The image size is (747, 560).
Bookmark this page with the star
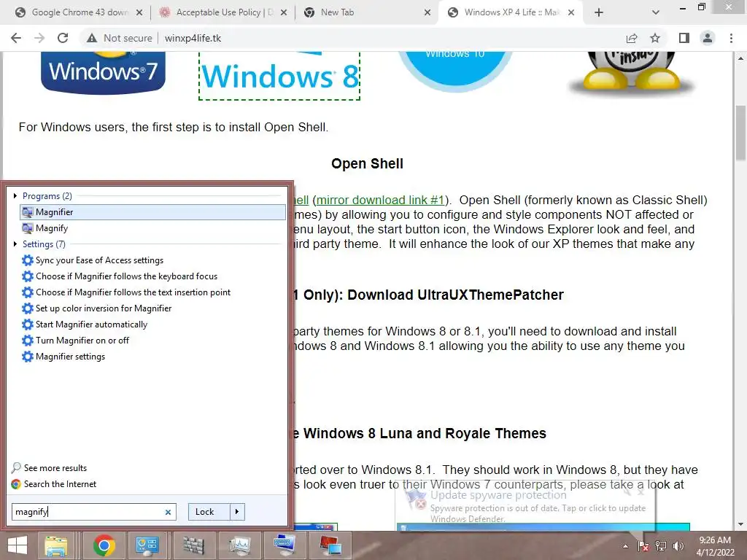click(x=655, y=38)
